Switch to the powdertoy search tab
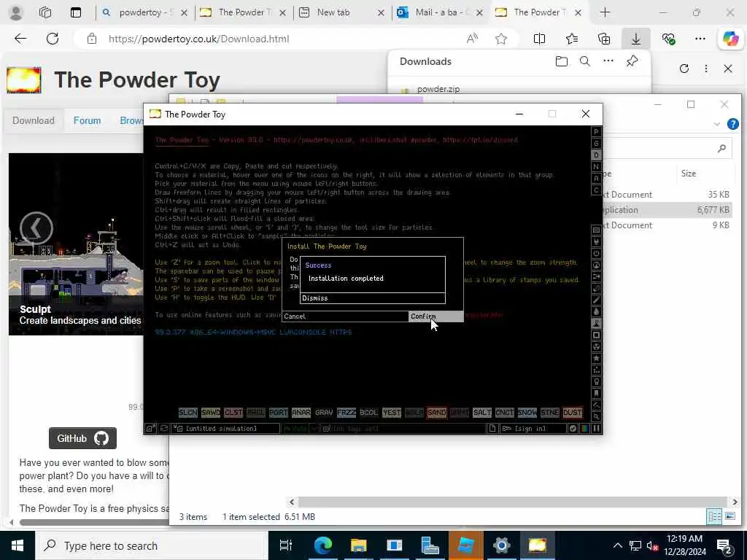 (x=144, y=12)
